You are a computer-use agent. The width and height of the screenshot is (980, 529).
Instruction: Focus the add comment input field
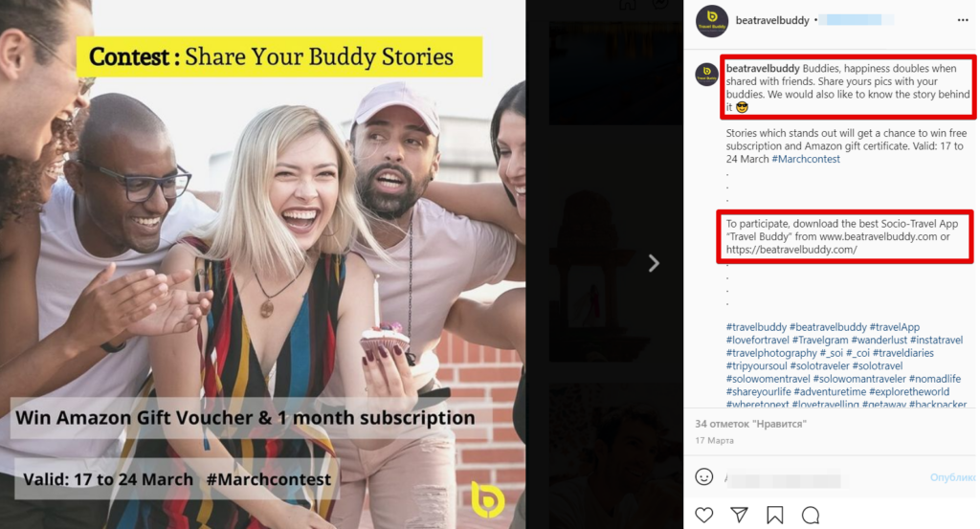coord(823,476)
